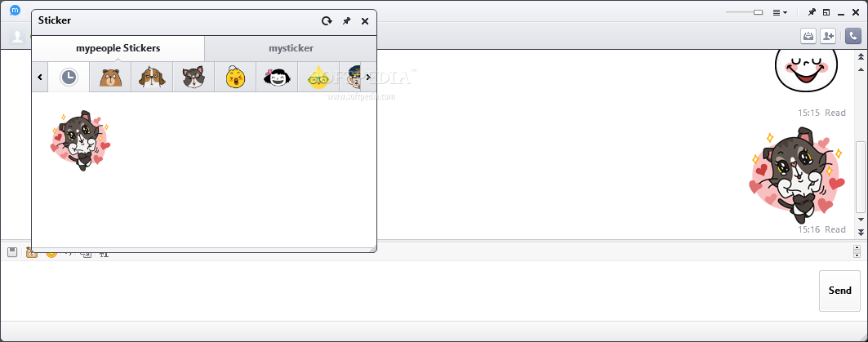The height and width of the screenshot is (342, 868).
Task: Click the text font size icon in toolbar
Action: coord(104,254)
